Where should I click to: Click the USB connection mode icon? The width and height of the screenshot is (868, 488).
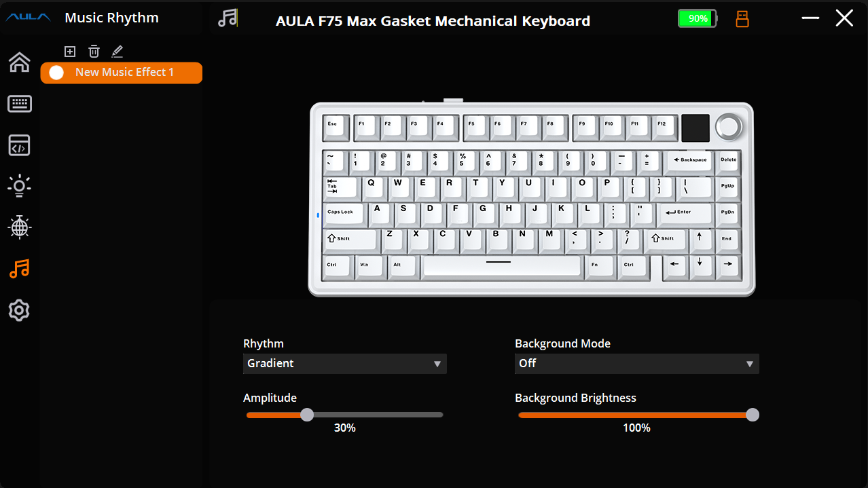742,19
